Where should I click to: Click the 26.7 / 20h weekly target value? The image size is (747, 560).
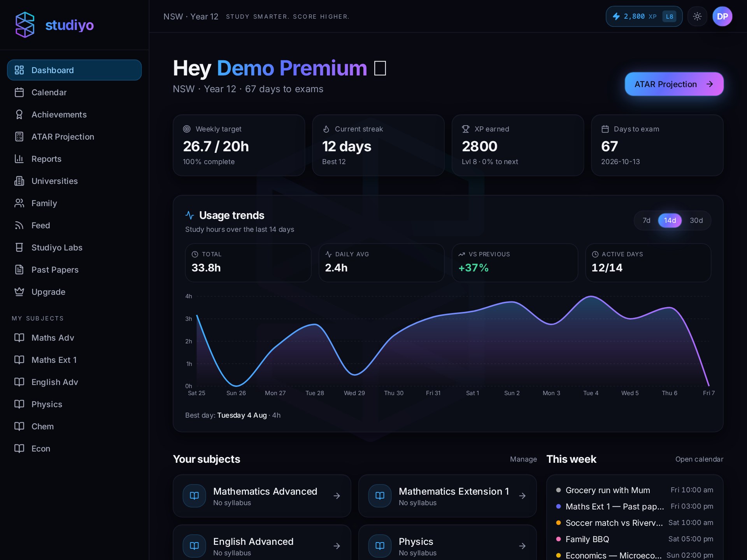[216, 146]
